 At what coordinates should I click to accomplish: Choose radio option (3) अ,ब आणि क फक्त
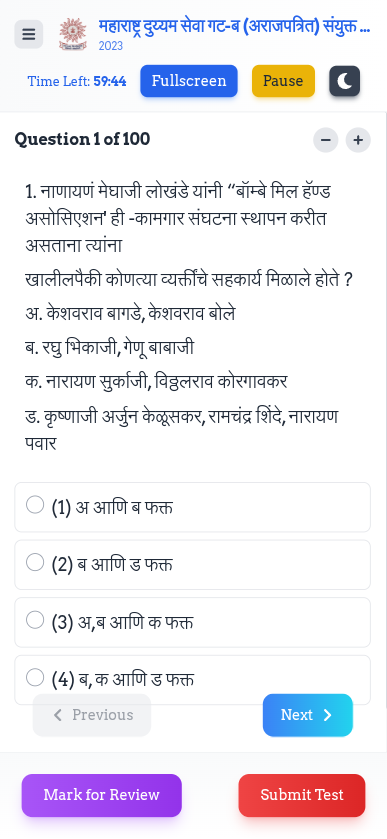[35, 620]
